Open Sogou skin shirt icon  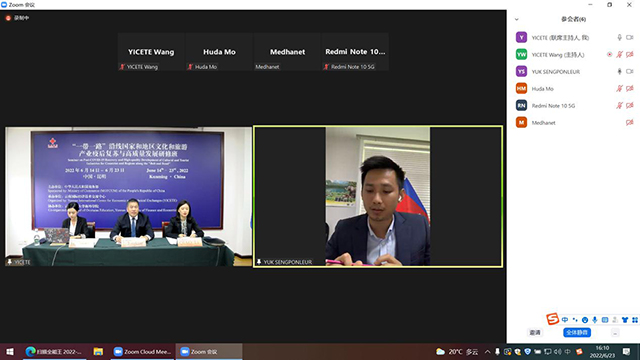click(625, 320)
